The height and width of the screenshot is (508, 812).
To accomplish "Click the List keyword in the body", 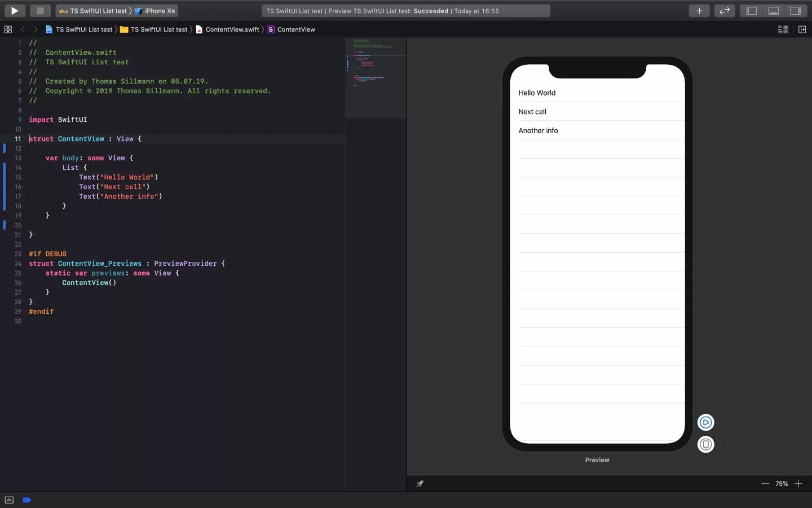I will tap(70, 168).
